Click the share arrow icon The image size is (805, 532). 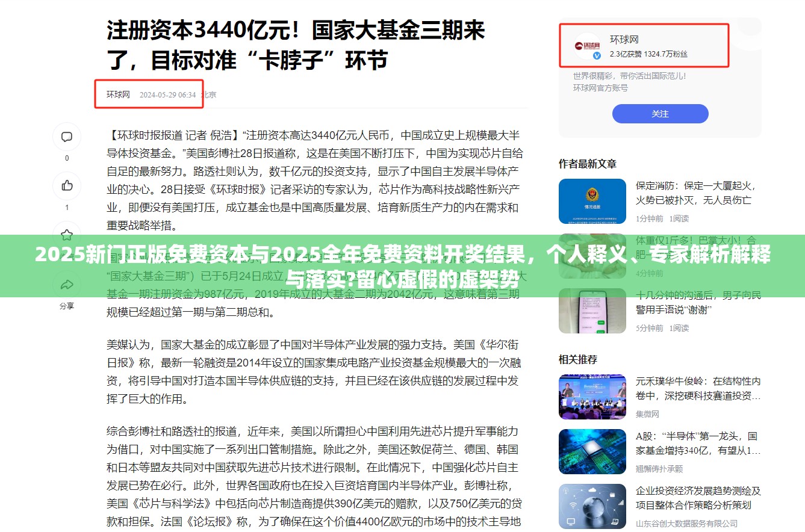[x=67, y=284]
